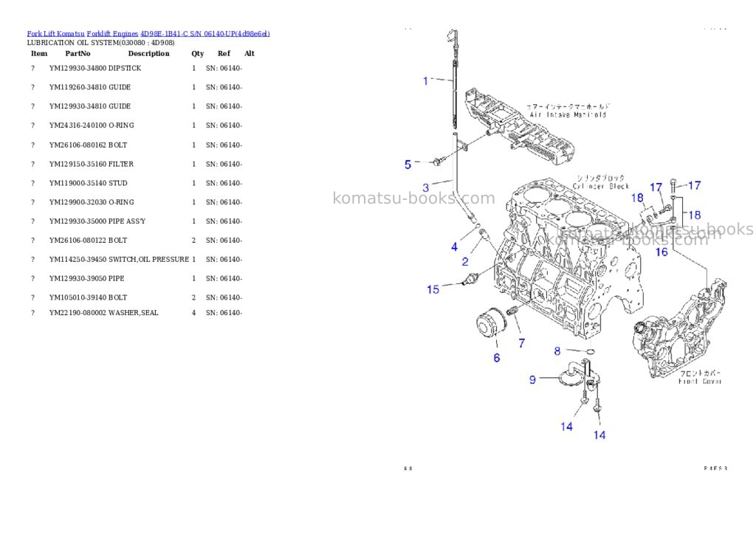This screenshot has width=756, height=535.
Task: Select the YM24316-240100 O-RING row
Action: (137, 125)
